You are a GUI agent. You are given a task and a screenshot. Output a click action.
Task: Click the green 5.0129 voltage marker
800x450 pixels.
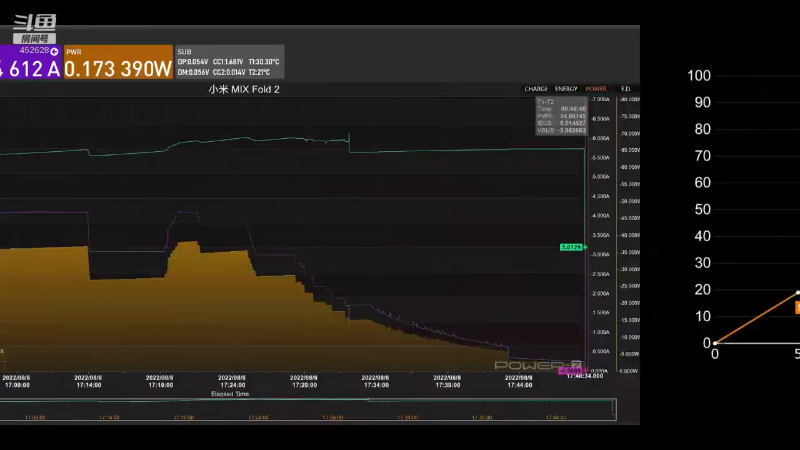(x=571, y=247)
